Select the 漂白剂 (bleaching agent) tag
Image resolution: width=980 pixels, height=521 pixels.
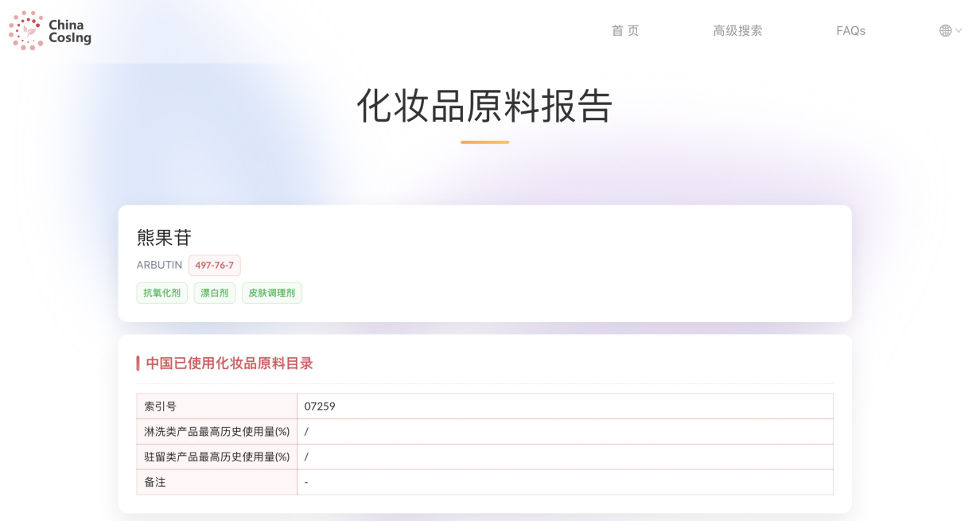point(214,293)
